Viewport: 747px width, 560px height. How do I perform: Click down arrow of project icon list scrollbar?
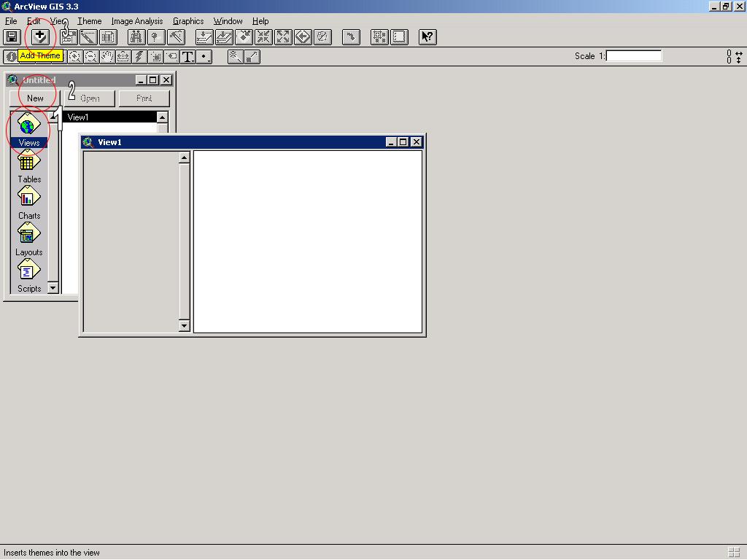tap(53, 288)
